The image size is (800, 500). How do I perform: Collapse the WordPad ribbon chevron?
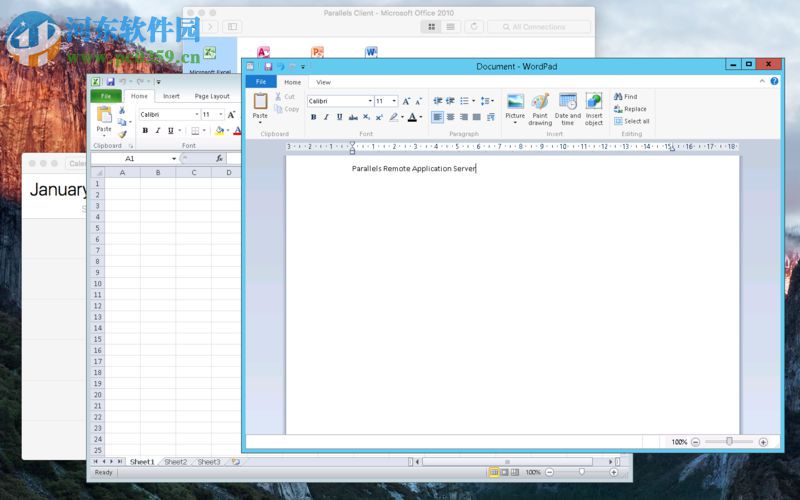tap(762, 81)
